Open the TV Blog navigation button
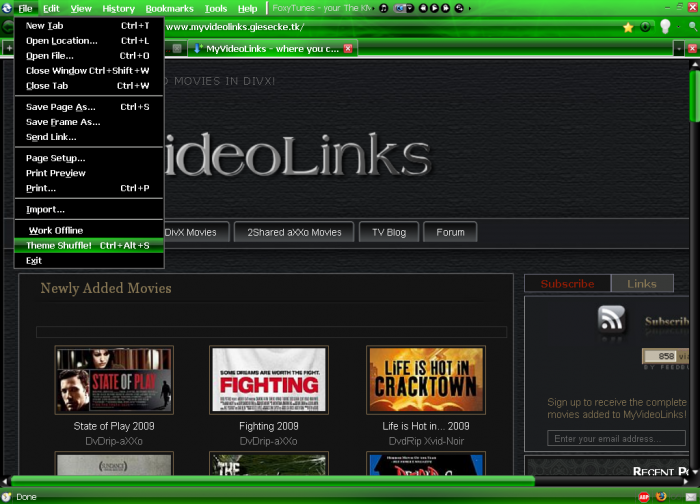This screenshot has height=504, width=700. [x=389, y=232]
